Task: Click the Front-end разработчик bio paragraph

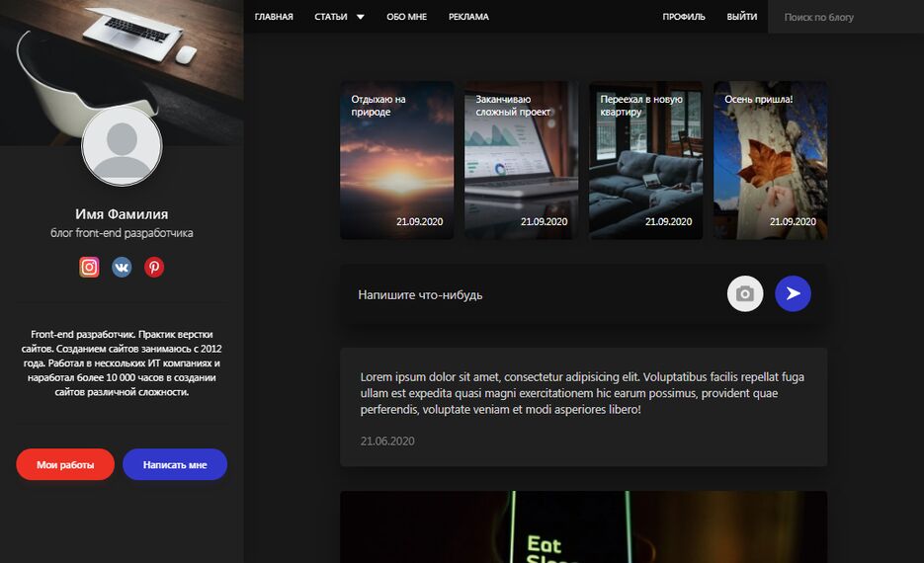Action: click(122, 362)
